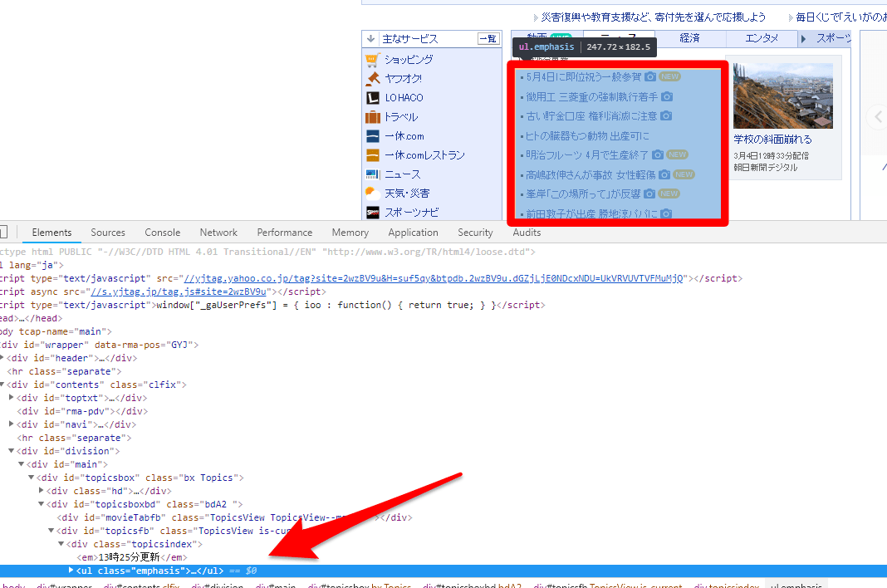The width and height of the screenshot is (887, 588).
Task: Click the left chevron carousel arrow
Action: (878, 117)
